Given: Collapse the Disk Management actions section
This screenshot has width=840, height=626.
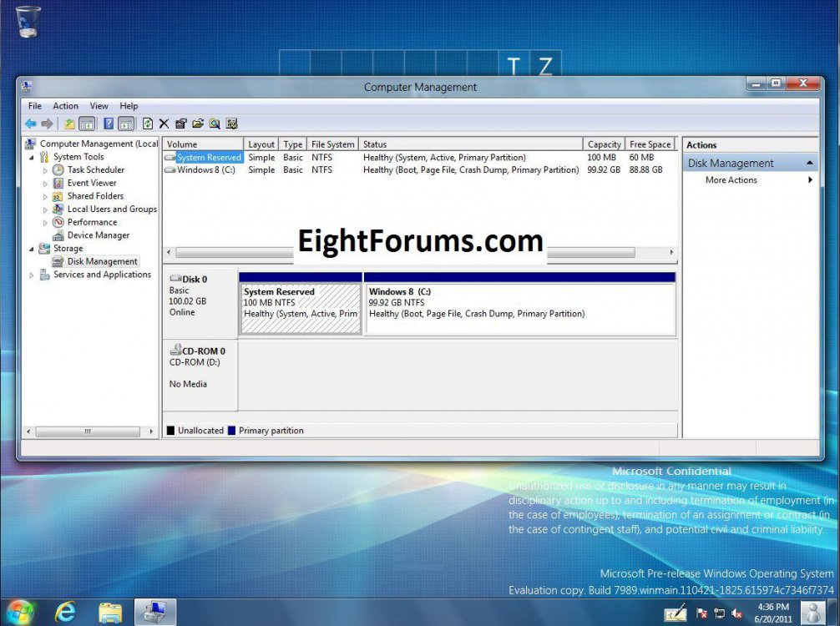Looking at the screenshot, I should (809, 164).
